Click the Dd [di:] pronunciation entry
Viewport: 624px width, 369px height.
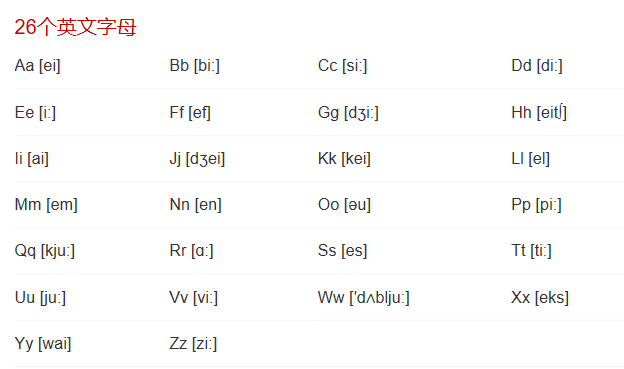537,66
